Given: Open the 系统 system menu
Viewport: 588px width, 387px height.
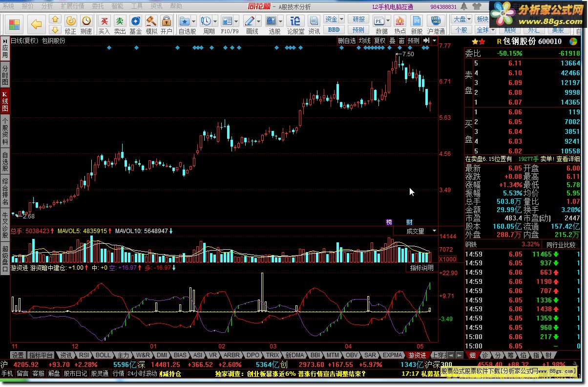Looking at the screenshot, I should (x=8, y=6).
